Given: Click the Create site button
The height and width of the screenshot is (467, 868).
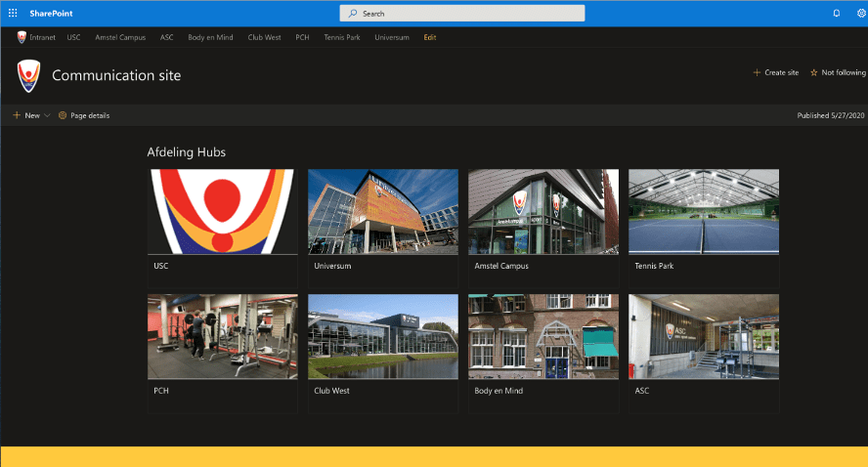Looking at the screenshot, I should coord(775,72).
